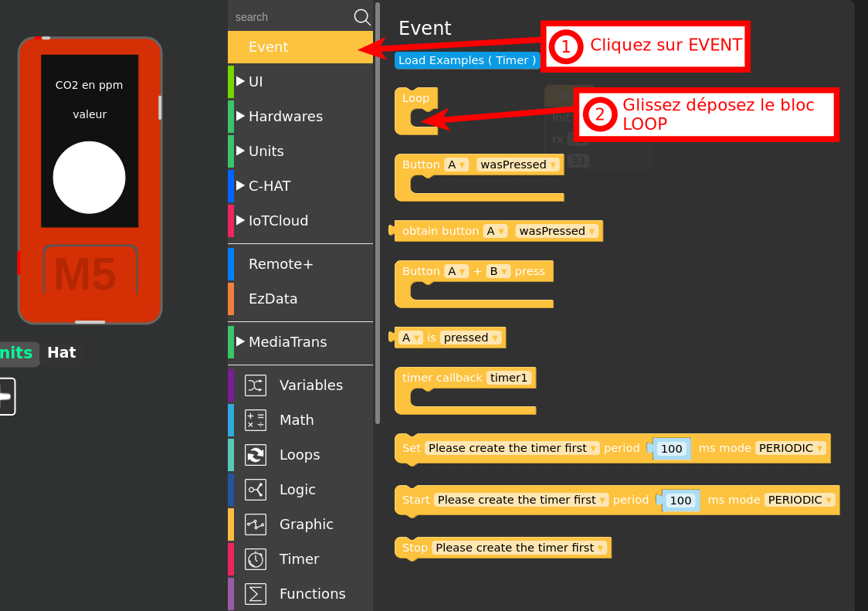Open the Timer clock icon
Image resolution: width=868 pixels, height=611 pixels.
(x=256, y=559)
